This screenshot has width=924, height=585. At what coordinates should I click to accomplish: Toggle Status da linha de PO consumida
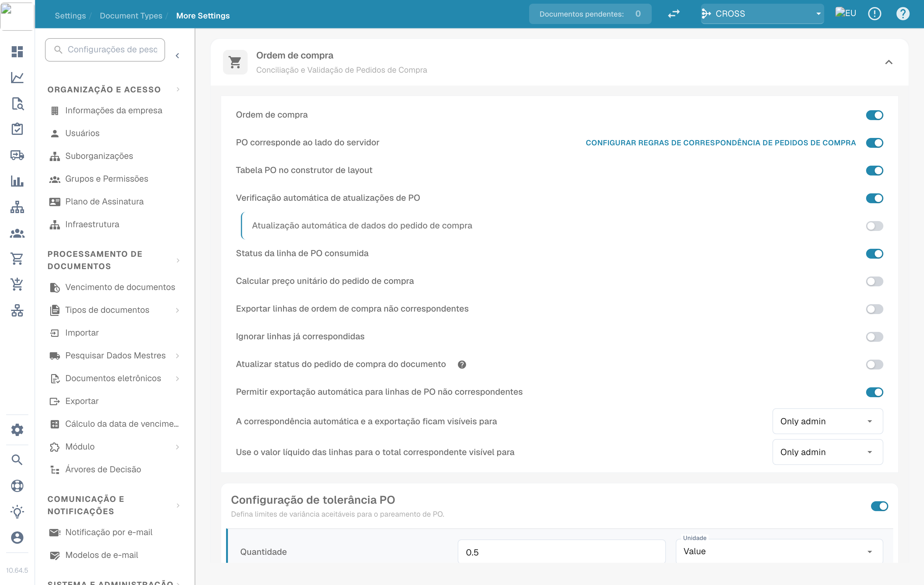point(874,254)
